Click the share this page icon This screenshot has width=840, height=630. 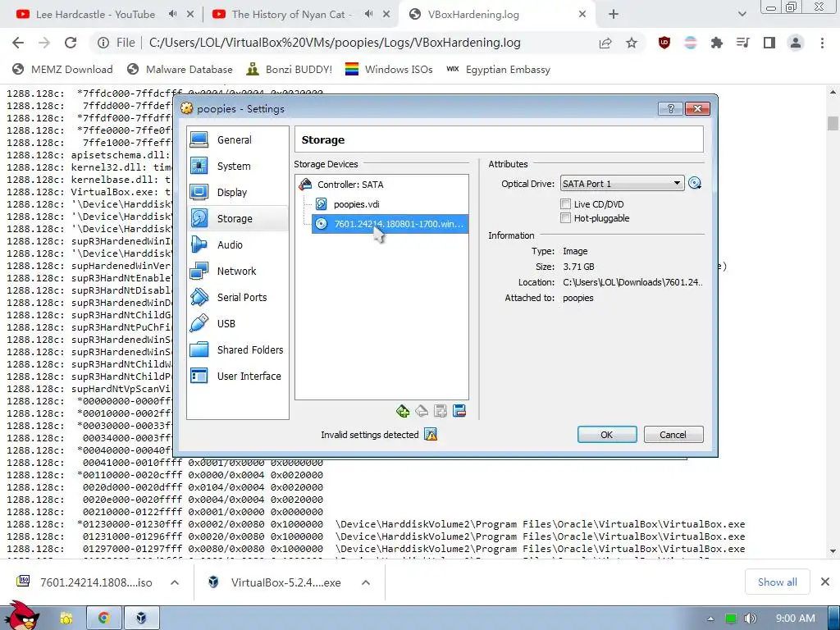pos(605,43)
